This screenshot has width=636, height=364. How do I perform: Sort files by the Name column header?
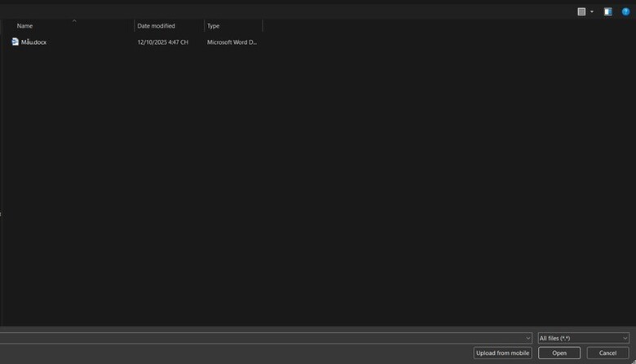[24, 26]
